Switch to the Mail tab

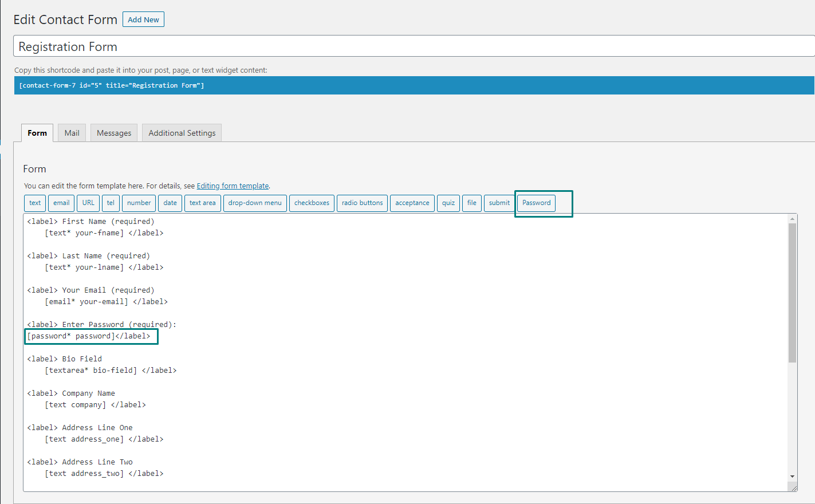click(72, 132)
